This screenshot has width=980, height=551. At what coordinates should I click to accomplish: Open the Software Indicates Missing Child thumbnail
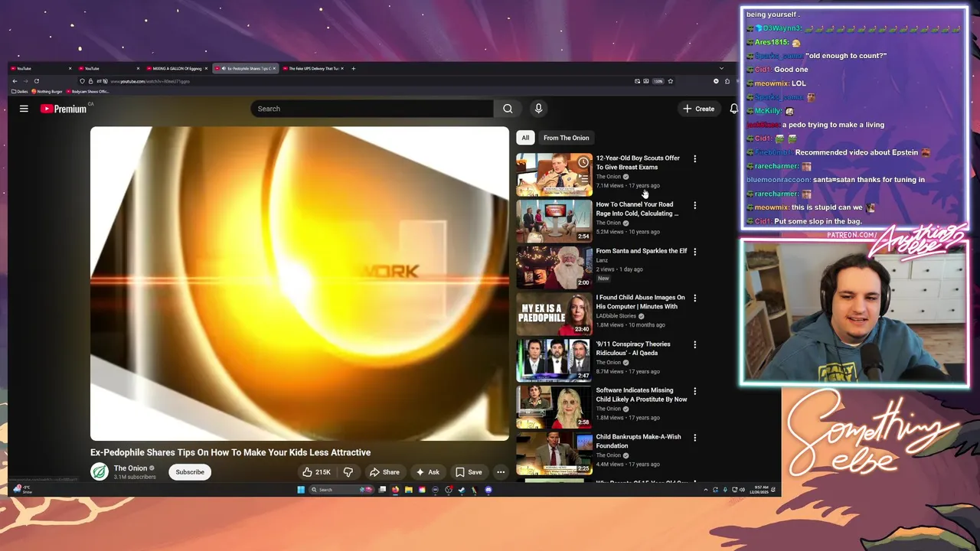click(554, 407)
